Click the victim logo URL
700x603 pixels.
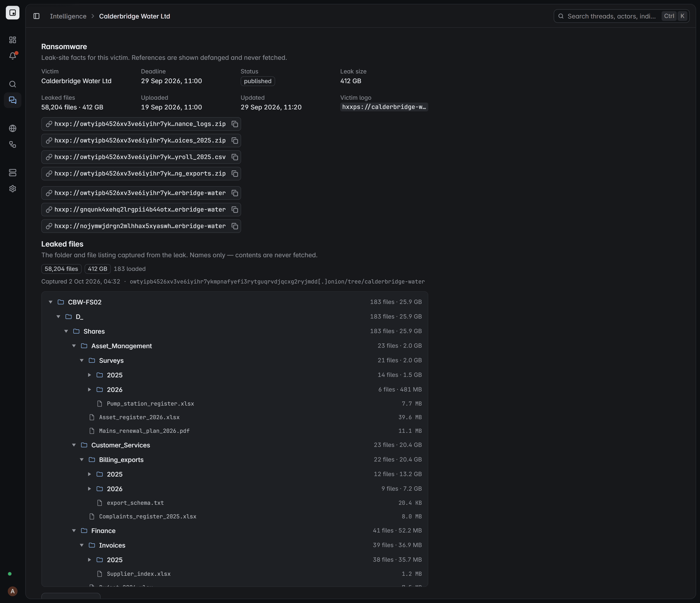pyautogui.click(x=384, y=107)
